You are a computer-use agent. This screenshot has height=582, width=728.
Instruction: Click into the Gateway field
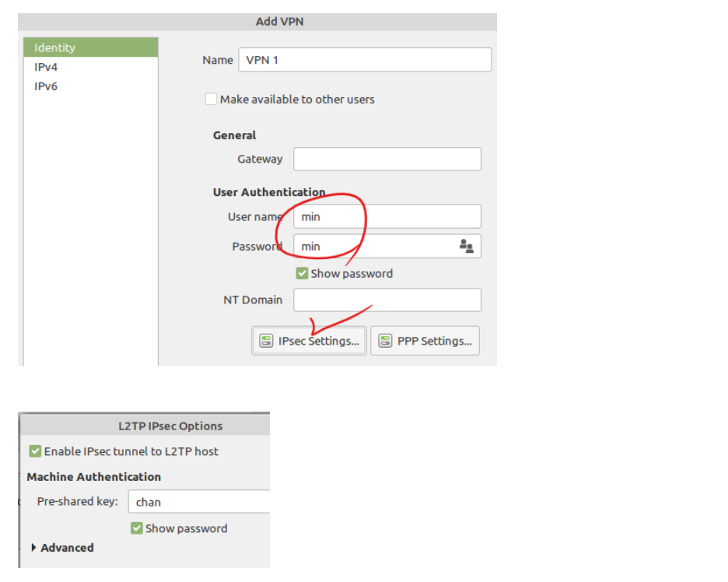tap(387, 159)
